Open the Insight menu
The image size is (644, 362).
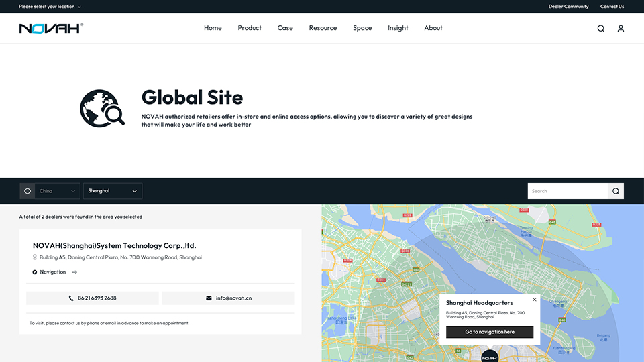[398, 28]
